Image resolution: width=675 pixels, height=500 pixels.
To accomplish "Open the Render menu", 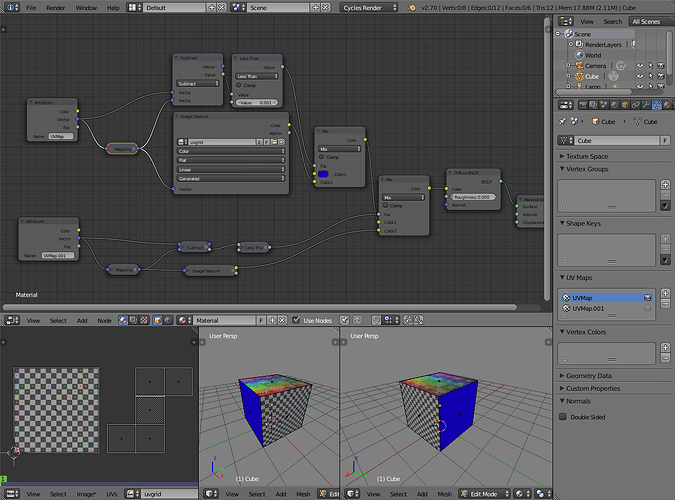I will [x=56, y=7].
